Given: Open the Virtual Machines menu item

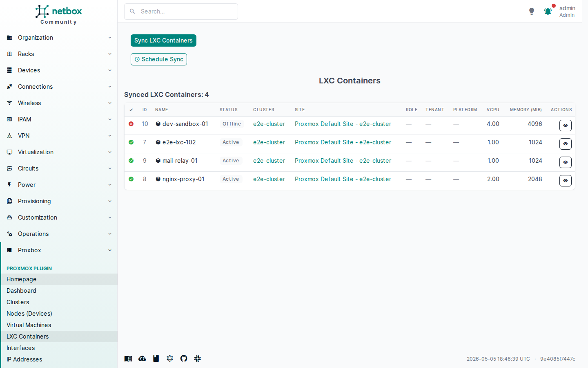Looking at the screenshot, I should [59, 325].
